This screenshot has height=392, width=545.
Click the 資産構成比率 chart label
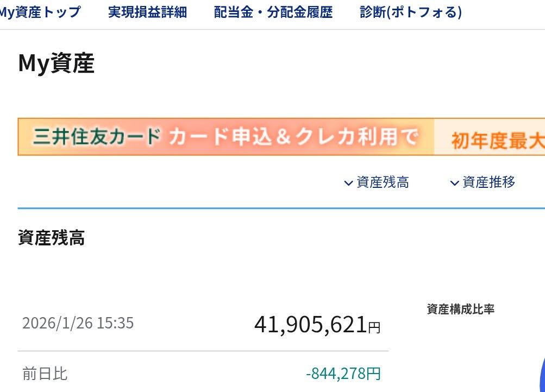[460, 309]
